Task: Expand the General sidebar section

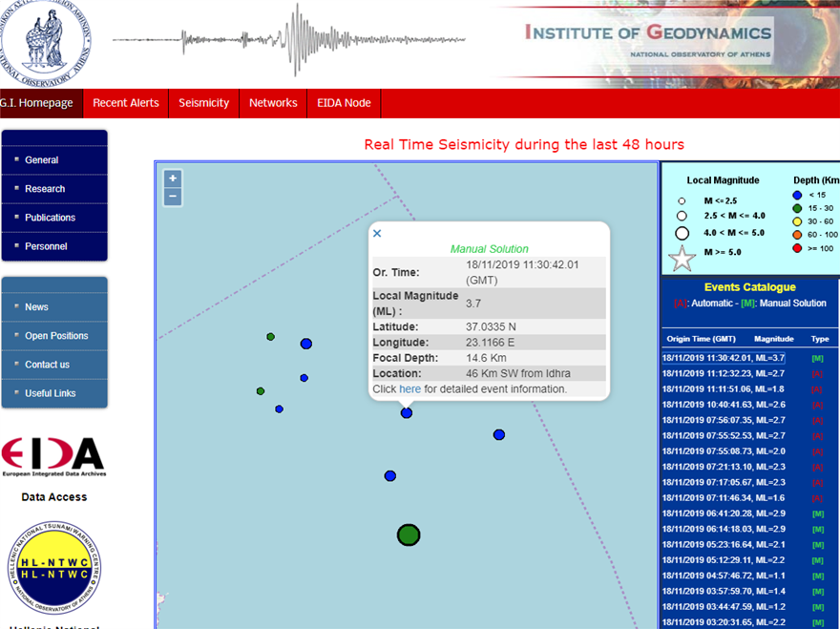Action: coord(42,160)
